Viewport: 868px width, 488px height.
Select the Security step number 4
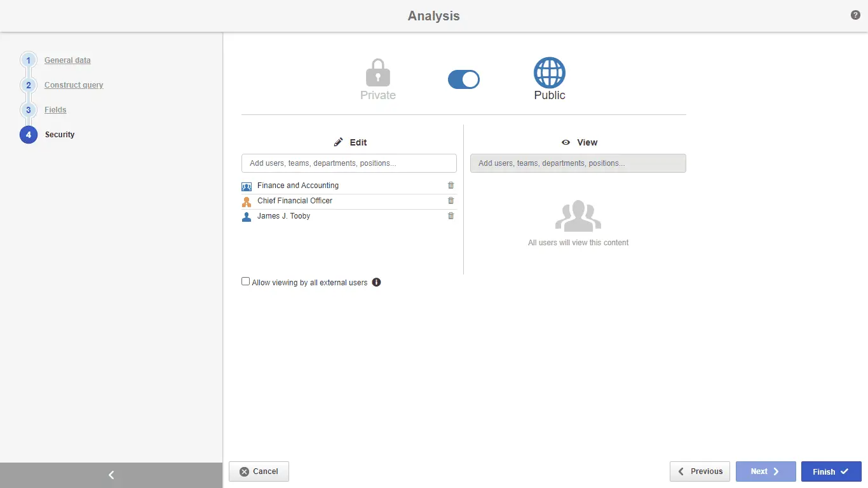coord(29,135)
